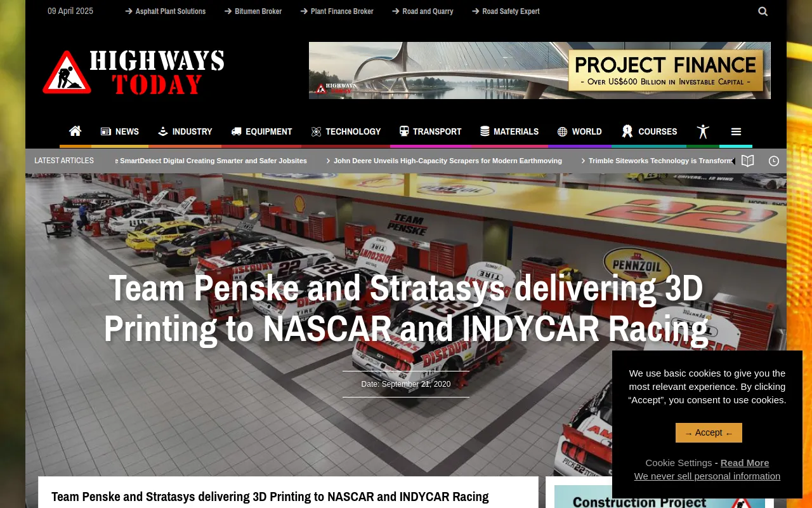Click the article title below hero image
This screenshot has height=508, width=812.
[x=270, y=497]
